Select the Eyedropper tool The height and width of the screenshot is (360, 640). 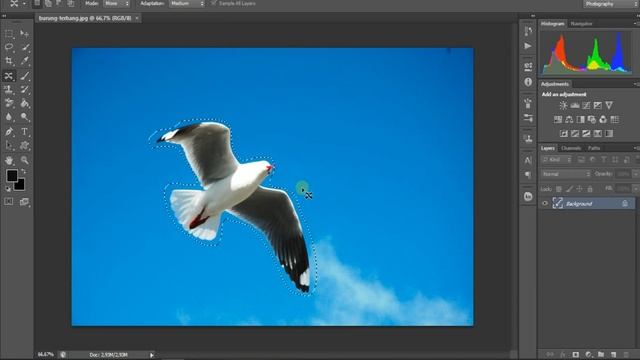click(x=24, y=61)
